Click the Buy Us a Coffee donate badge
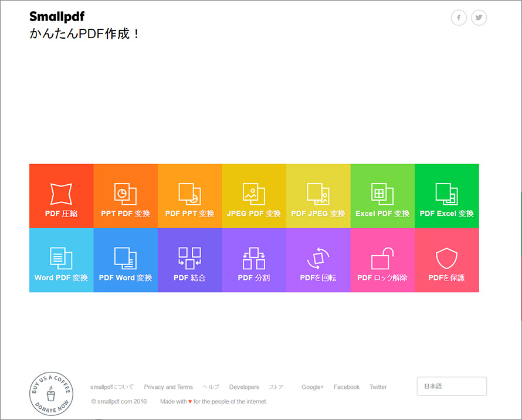 (51, 394)
